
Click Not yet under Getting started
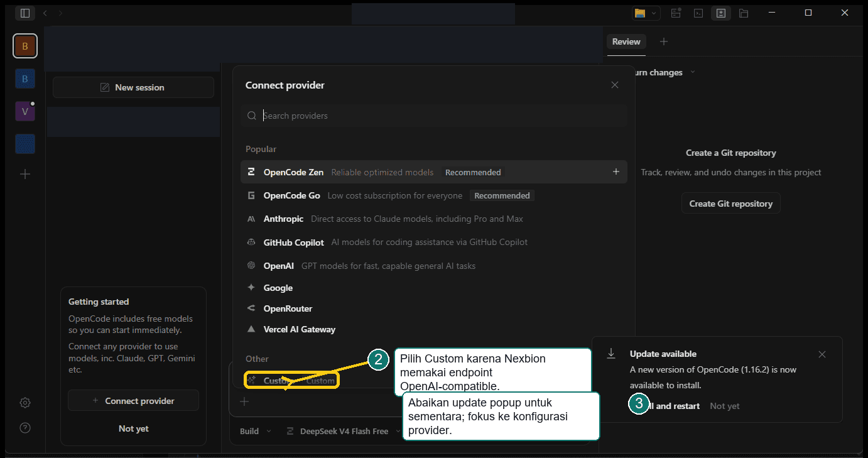coord(134,428)
